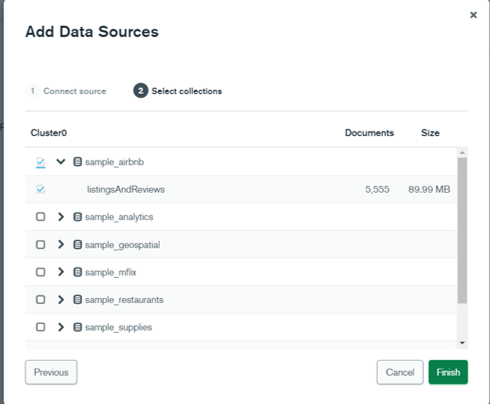The height and width of the screenshot is (404, 490).
Task: Expand the sample_supplies database
Action: click(x=61, y=327)
